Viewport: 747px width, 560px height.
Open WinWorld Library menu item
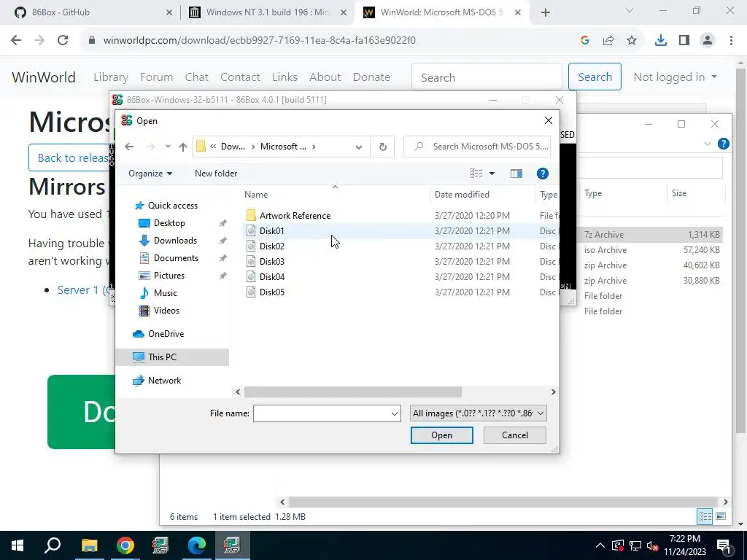[111, 77]
